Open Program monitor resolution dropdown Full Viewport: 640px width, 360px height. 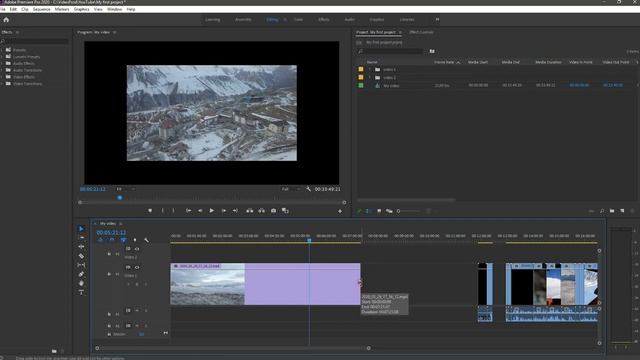[291, 189]
